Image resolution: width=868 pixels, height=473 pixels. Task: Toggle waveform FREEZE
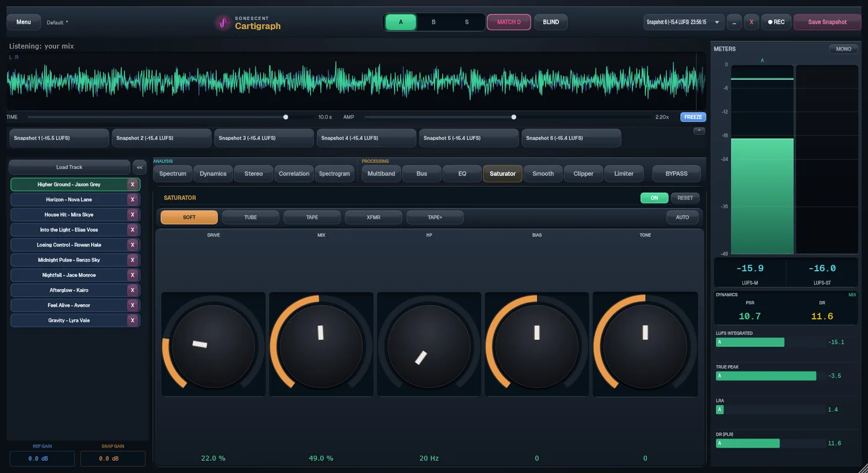coord(693,117)
